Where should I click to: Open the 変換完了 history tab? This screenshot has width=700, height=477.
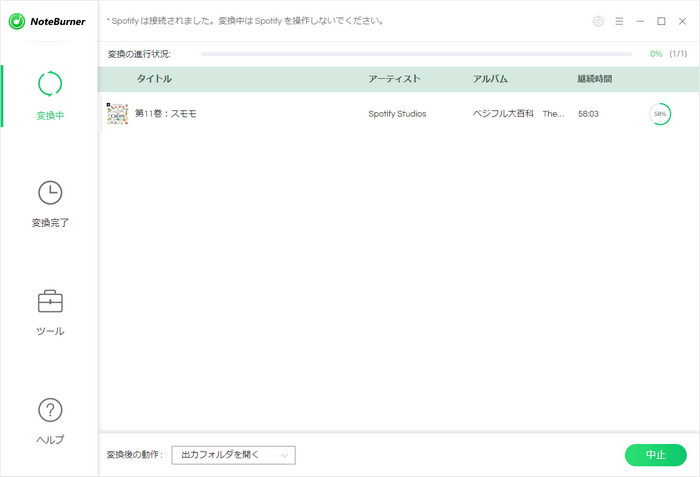point(50,204)
